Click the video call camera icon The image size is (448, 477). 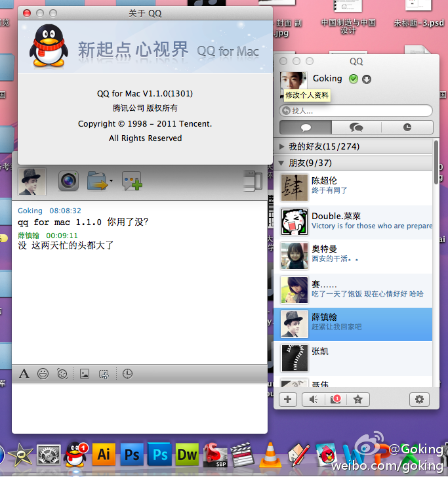coord(68,181)
